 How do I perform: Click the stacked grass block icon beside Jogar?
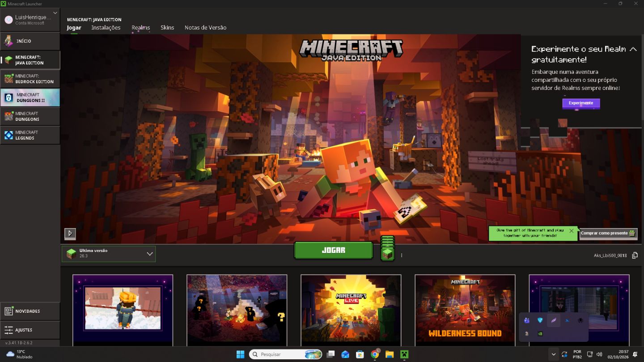387,249
